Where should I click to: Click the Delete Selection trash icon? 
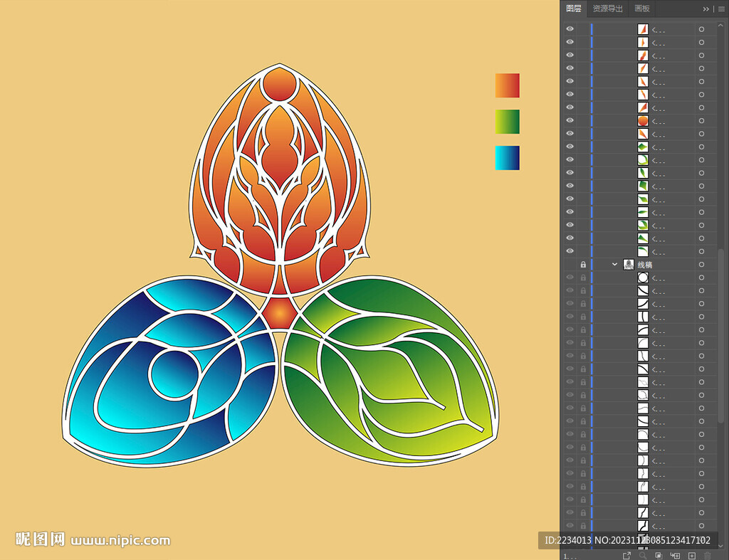tap(707, 555)
